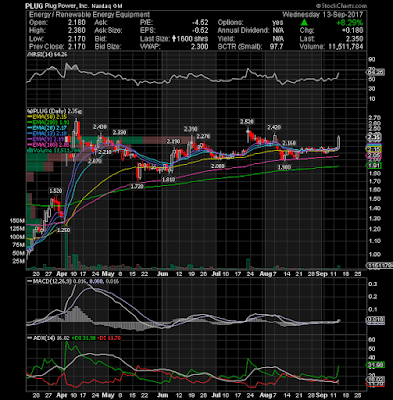This screenshot has width=393, height=400.
Task: Click the 2.520 peak price annotation
Action: pyautogui.click(x=247, y=122)
